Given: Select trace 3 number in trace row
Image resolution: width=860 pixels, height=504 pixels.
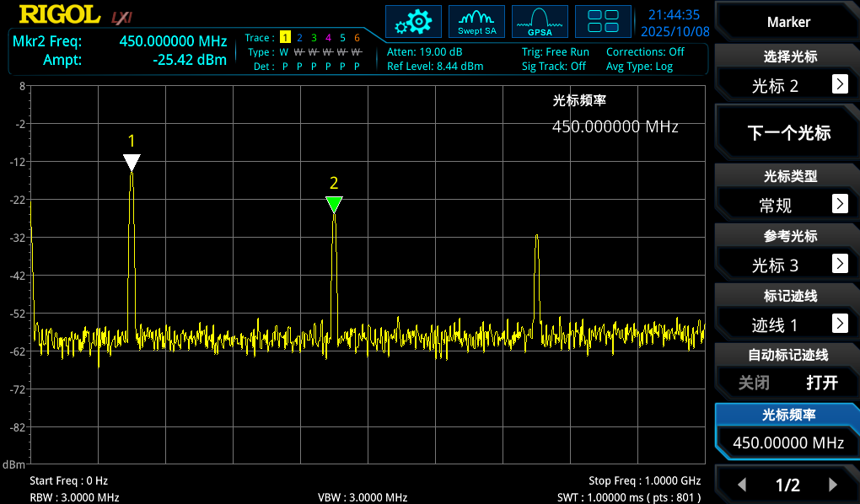Looking at the screenshot, I should (x=314, y=37).
